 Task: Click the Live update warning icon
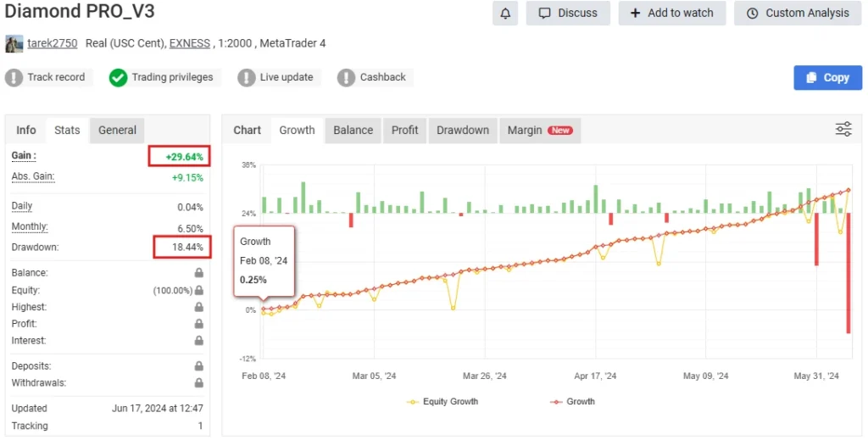(247, 77)
